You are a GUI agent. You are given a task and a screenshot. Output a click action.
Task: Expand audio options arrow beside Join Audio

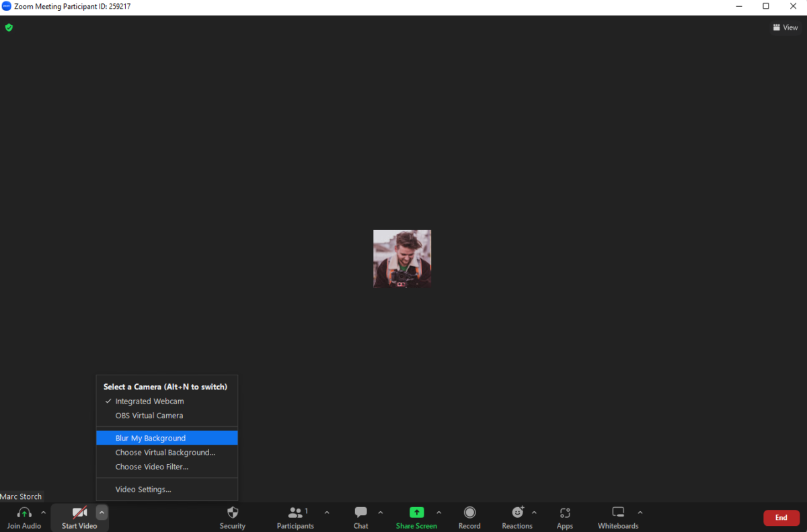click(44, 512)
